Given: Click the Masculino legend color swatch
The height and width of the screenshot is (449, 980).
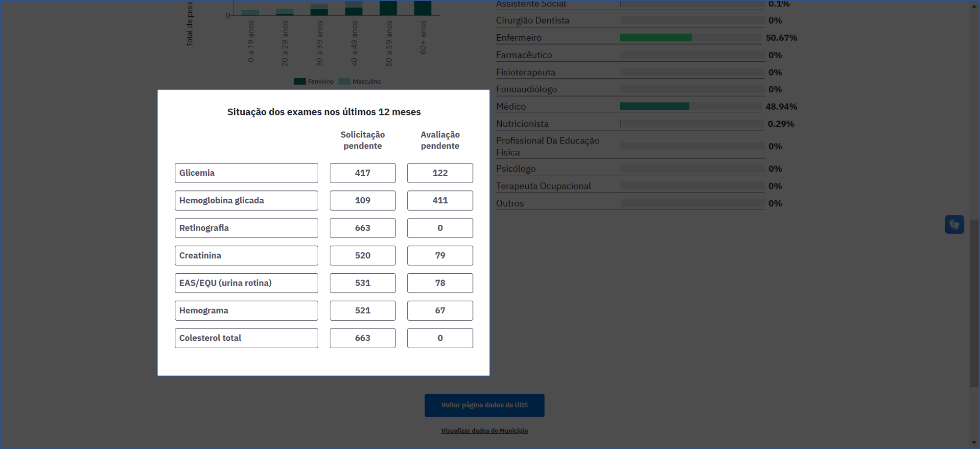Looking at the screenshot, I should click(345, 81).
